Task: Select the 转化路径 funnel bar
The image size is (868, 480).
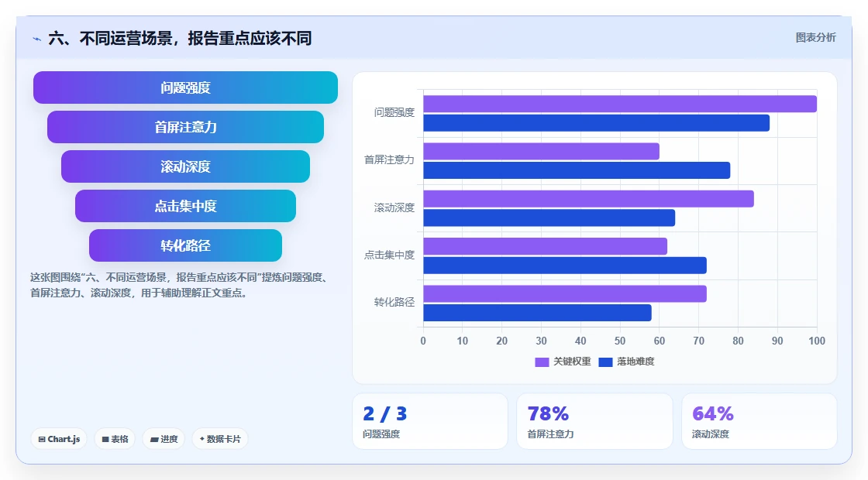Action: [x=185, y=245]
